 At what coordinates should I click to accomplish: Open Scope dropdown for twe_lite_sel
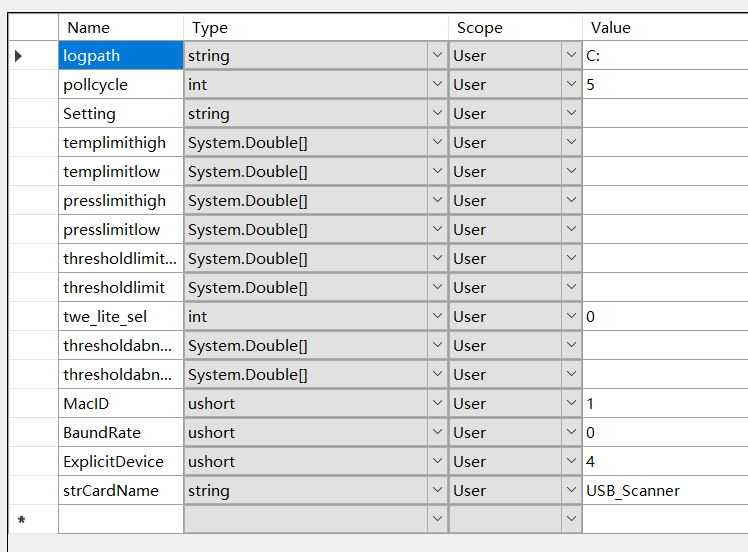pyautogui.click(x=571, y=316)
